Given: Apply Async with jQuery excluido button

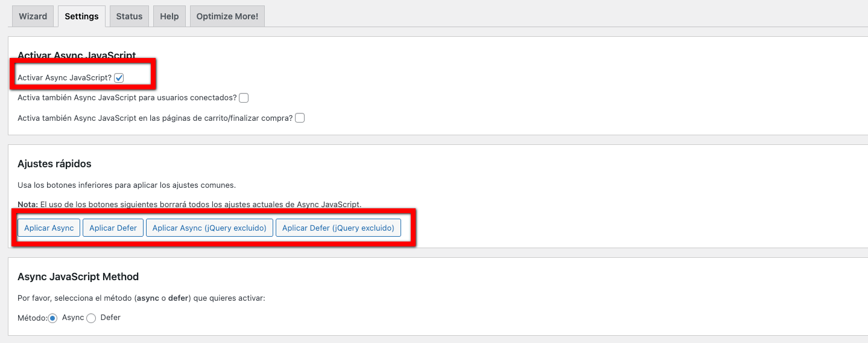Looking at the screenshot, I should click(209, 228).
